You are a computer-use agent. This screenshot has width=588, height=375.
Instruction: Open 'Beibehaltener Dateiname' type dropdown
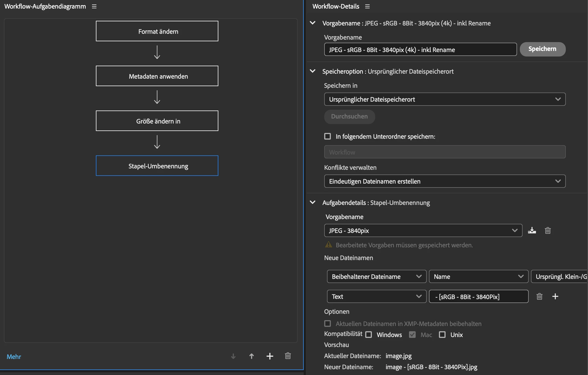[377, 276]
